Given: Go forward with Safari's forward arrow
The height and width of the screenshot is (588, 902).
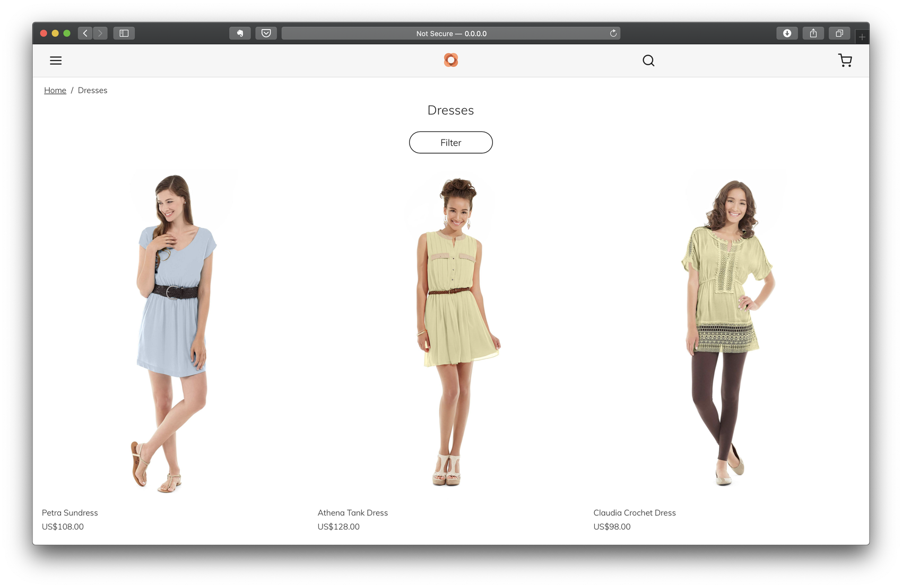Looking at the screenshot, I should coord(100,33).
